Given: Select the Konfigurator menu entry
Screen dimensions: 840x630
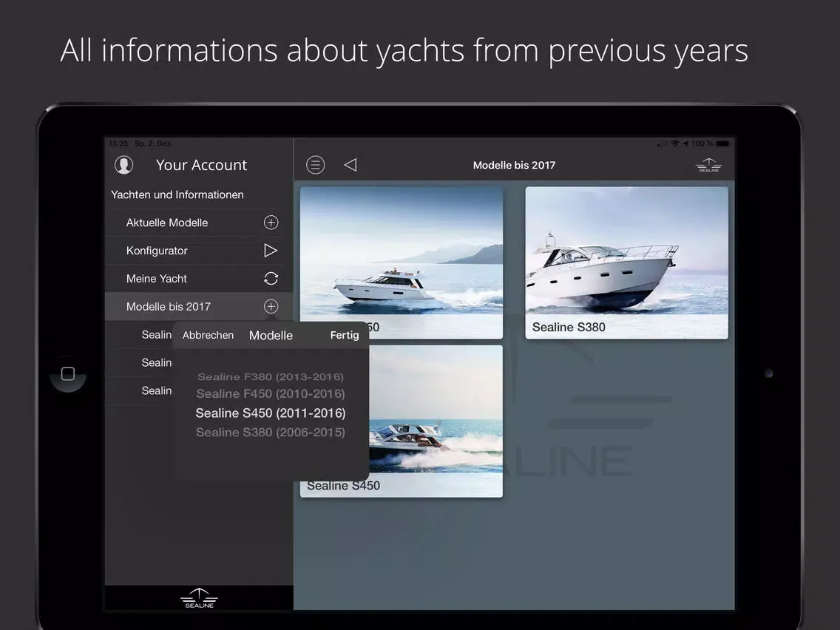Looking at the screenshot, I should [199, 250].
